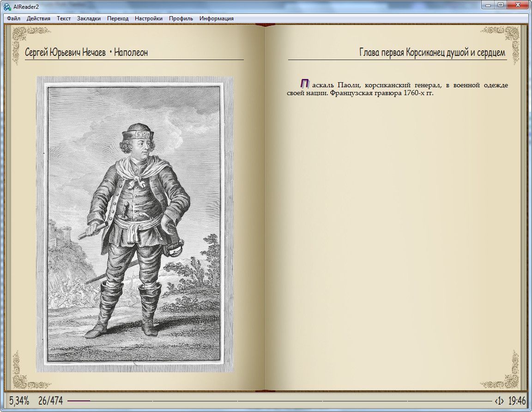Screen dimensions: 532x412
Task: Click the 26/474 page counter
Action: [x=50, y=400]
